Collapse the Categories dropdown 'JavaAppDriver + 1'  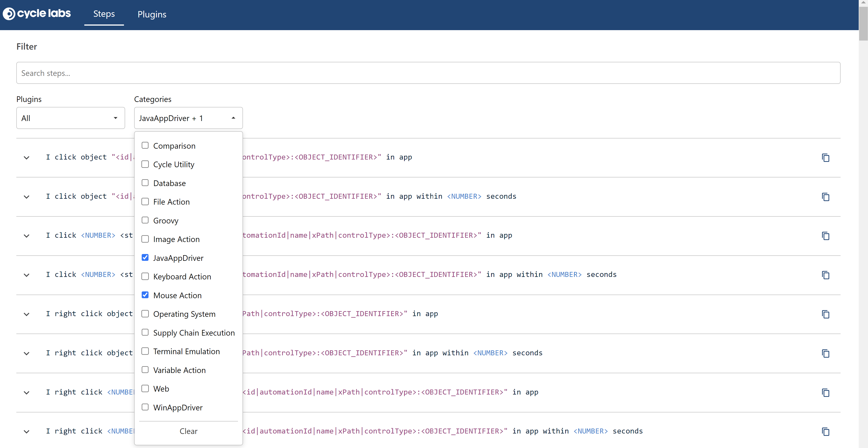pos(188,118)
